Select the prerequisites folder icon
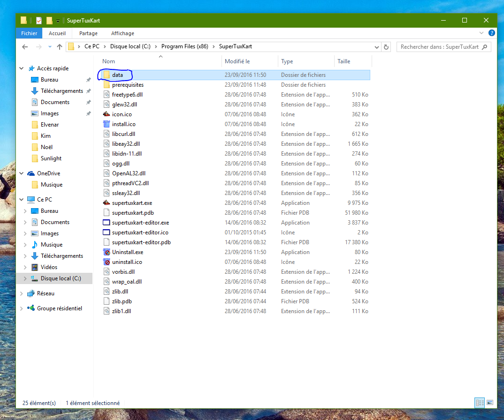The image size is (504, 420). click(107, 85)
